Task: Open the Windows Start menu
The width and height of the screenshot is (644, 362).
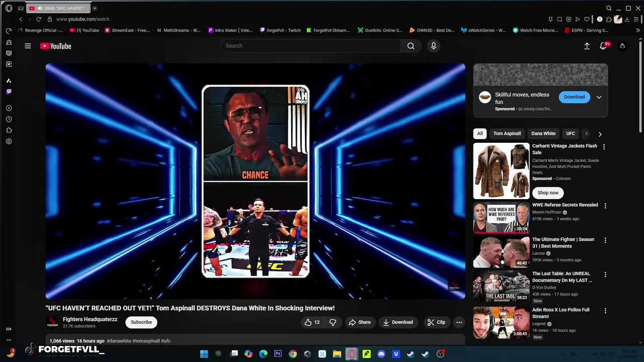Action: tap(204, 354)
